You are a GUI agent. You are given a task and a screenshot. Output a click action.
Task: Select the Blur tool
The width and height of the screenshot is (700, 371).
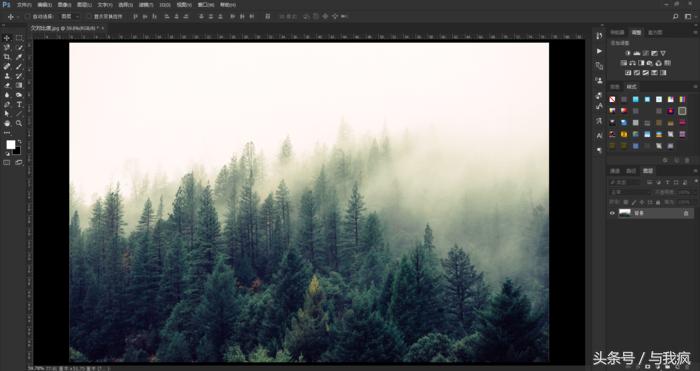click(x=7, y=95)
